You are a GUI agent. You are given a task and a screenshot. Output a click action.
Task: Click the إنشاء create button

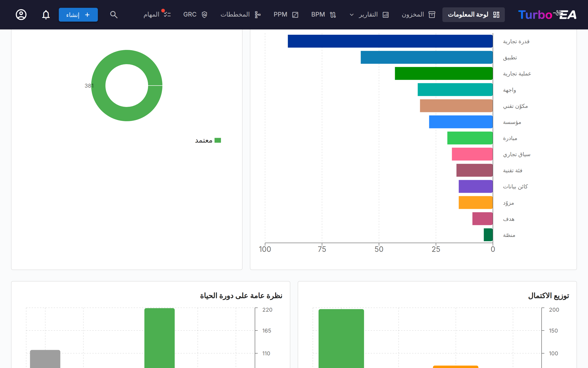[x=78, y=14]
